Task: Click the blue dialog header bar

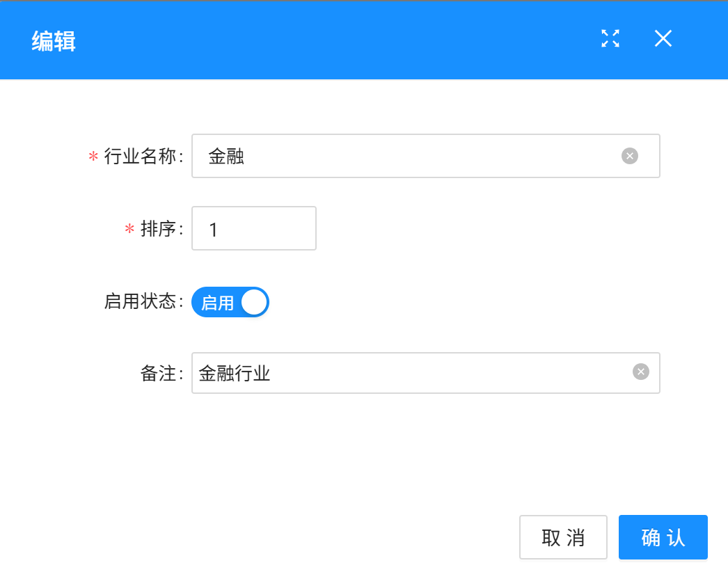Action: point(348,40)
